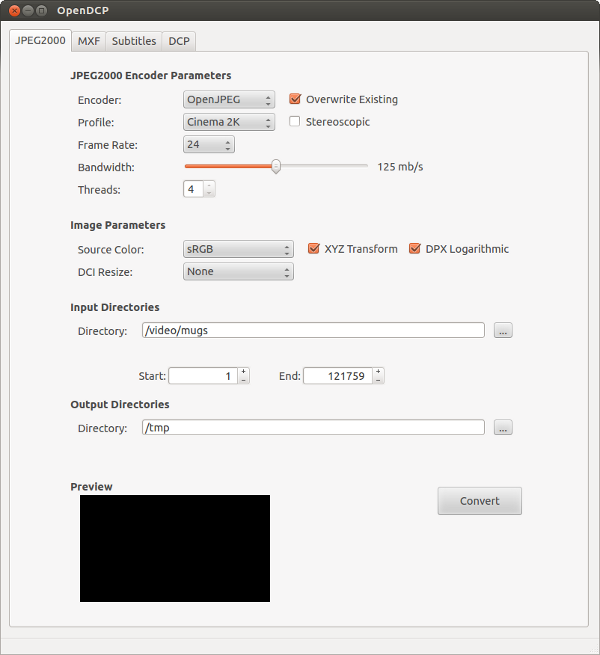Click the Convert button

pyautogui.click(x=480, y=501)
